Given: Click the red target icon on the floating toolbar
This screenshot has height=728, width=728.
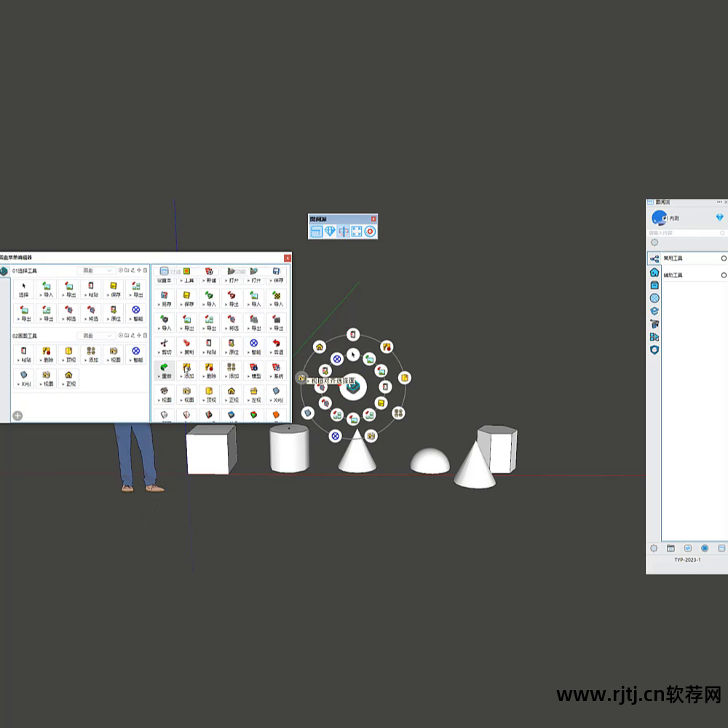Looking at the screenshot, I should coord(370,230).
